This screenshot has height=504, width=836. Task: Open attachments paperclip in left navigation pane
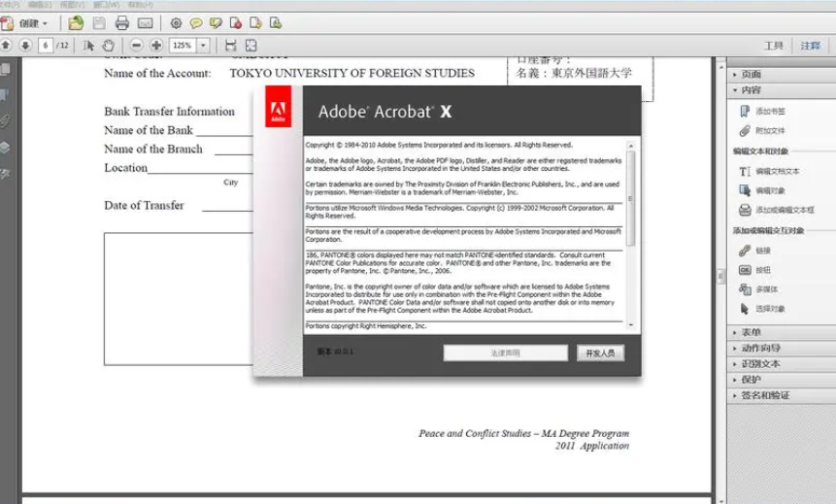[5, 121]
